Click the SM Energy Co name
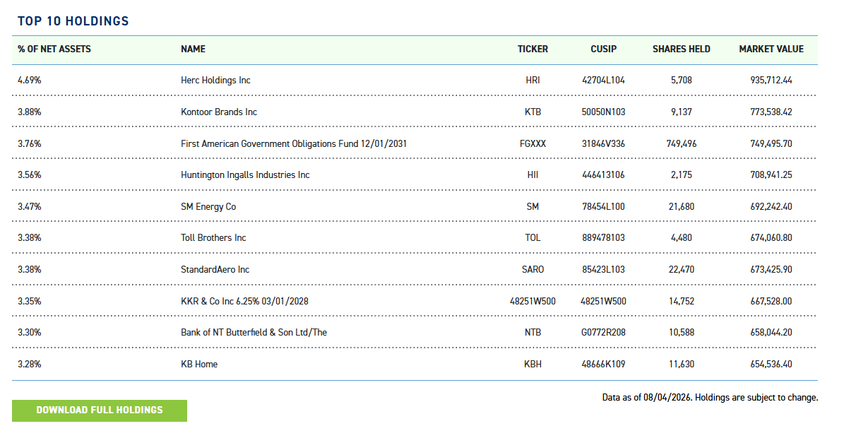The image size is (868, 426). point(208,207)
